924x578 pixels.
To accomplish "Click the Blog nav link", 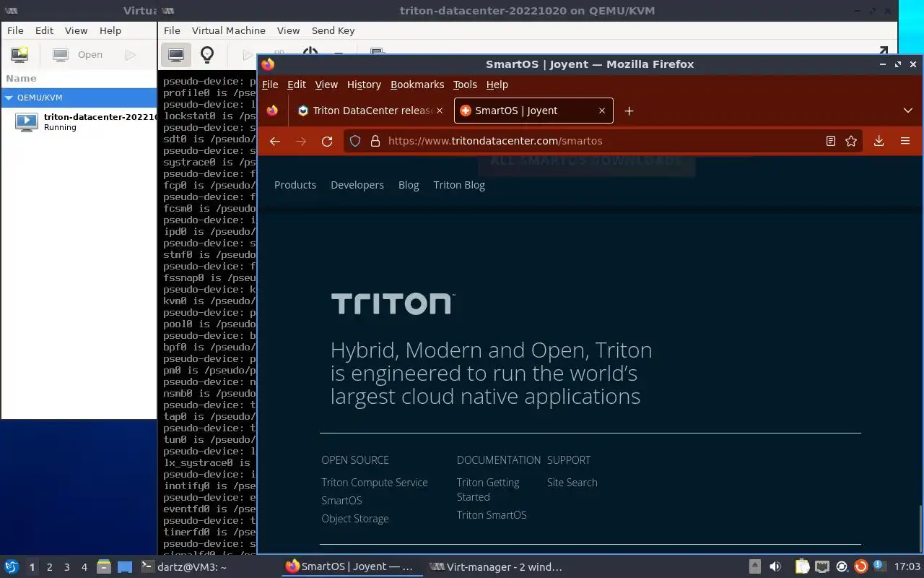I will (409, 185).
